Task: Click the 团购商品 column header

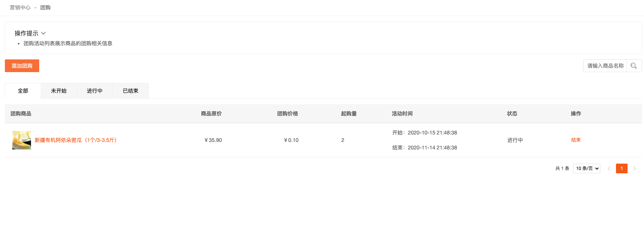Action: (21, 114)
